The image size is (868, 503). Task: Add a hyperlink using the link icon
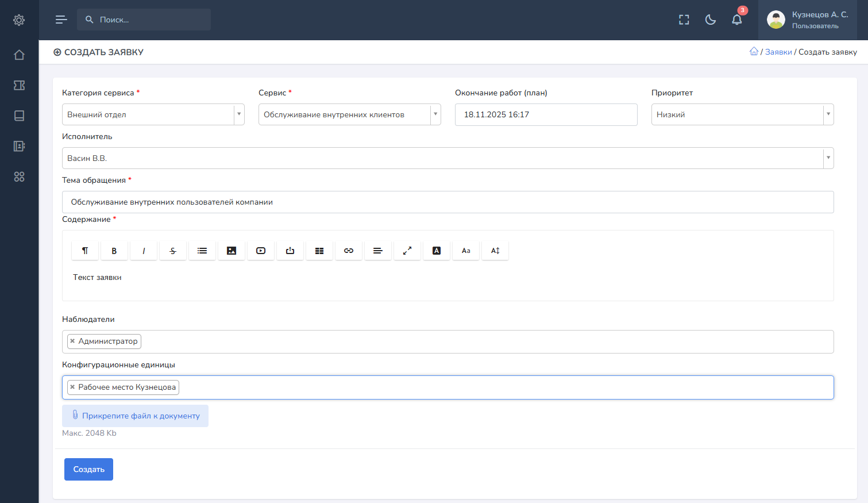[349, 251]
